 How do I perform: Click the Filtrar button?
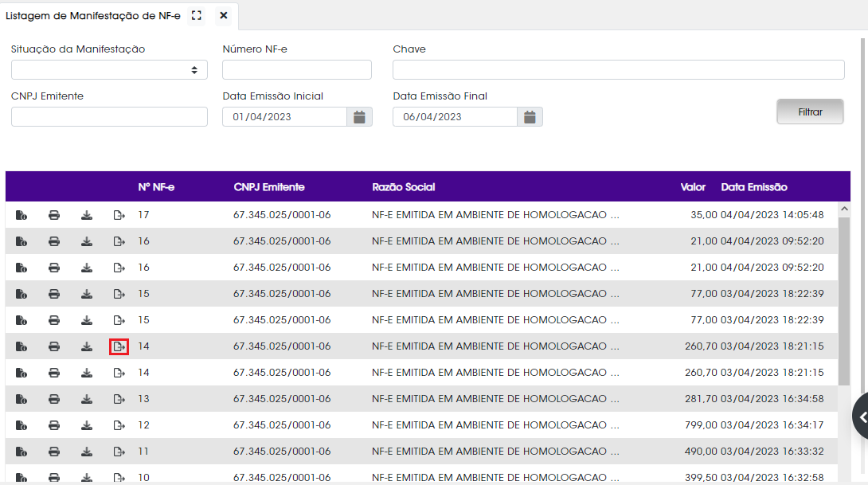coord(810,111)
